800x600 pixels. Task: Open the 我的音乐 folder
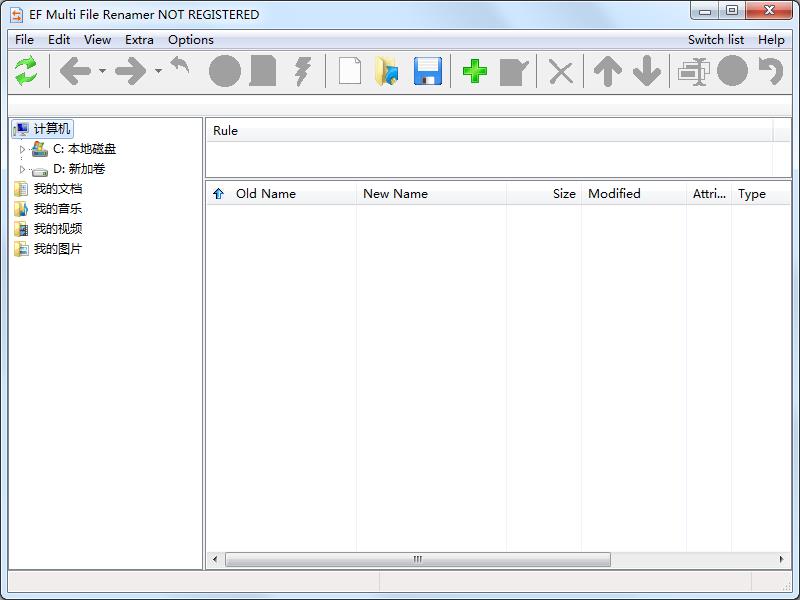58,209
